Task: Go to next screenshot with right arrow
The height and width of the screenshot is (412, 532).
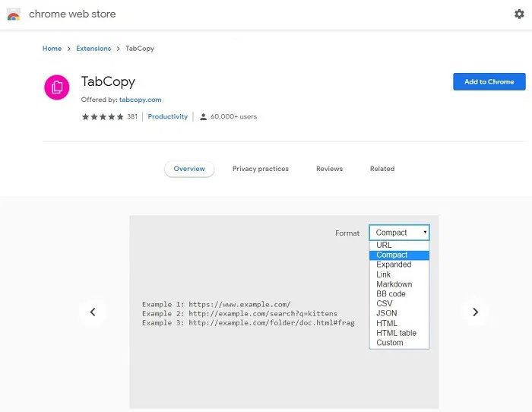Action: [x=475, y=312]
